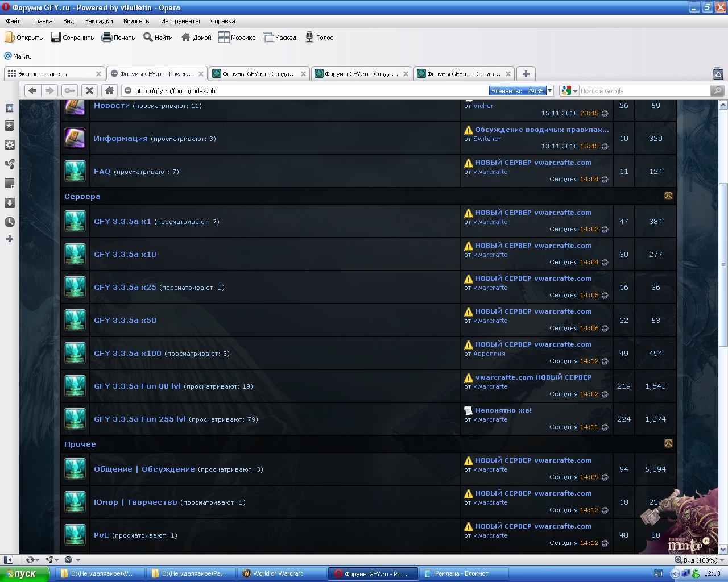
Task: Switch to the Экспресс-панель tab
Action: coord(55,74)
